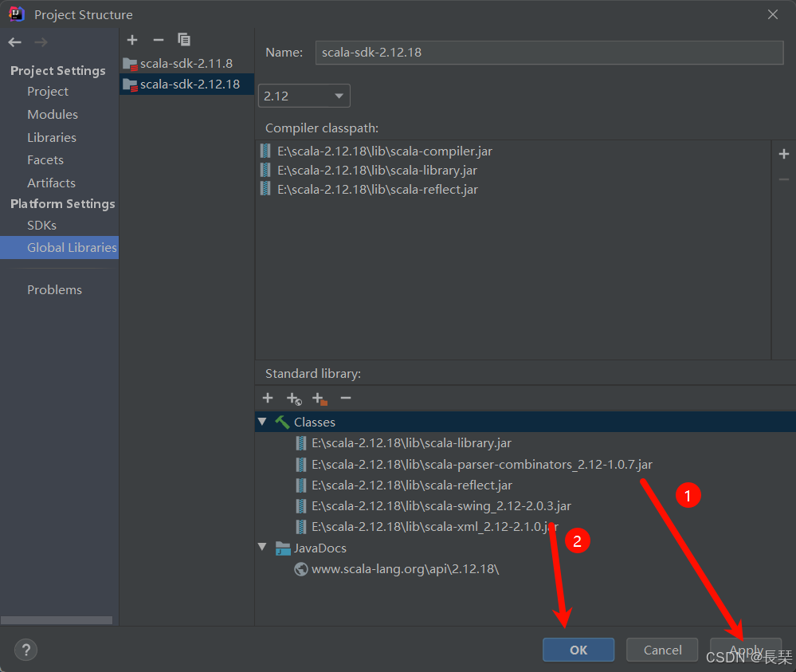Select the scala-sdk-2.11.8 library
Screen dimensions: 796x672
coord(185,63)
